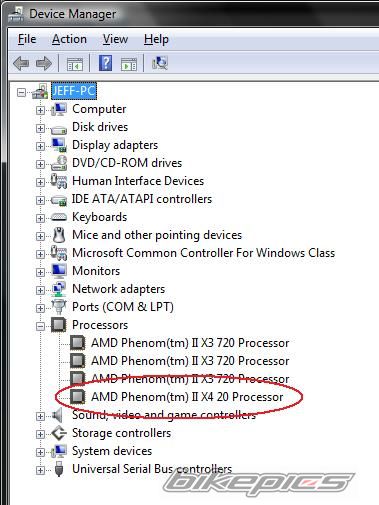This screenshot has width=379, height=505.
Task: Click the Scan for hardware changes icon
Action: (160, 63)
